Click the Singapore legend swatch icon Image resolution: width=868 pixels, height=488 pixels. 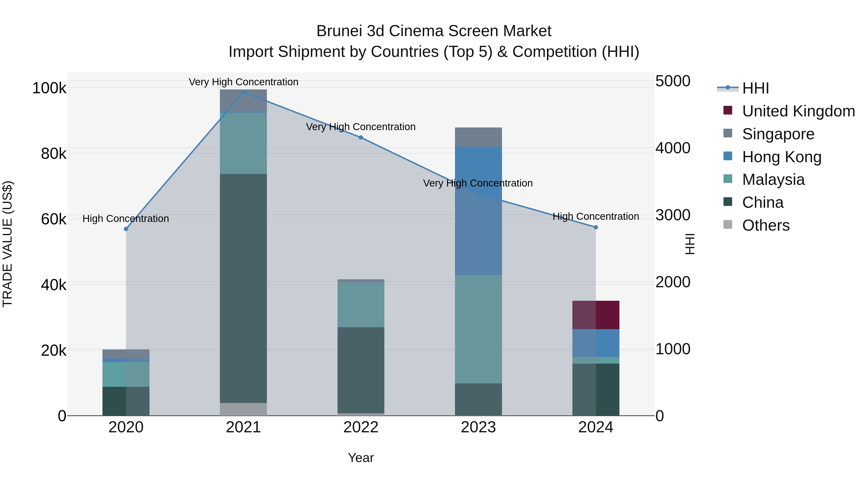[728, 133]
